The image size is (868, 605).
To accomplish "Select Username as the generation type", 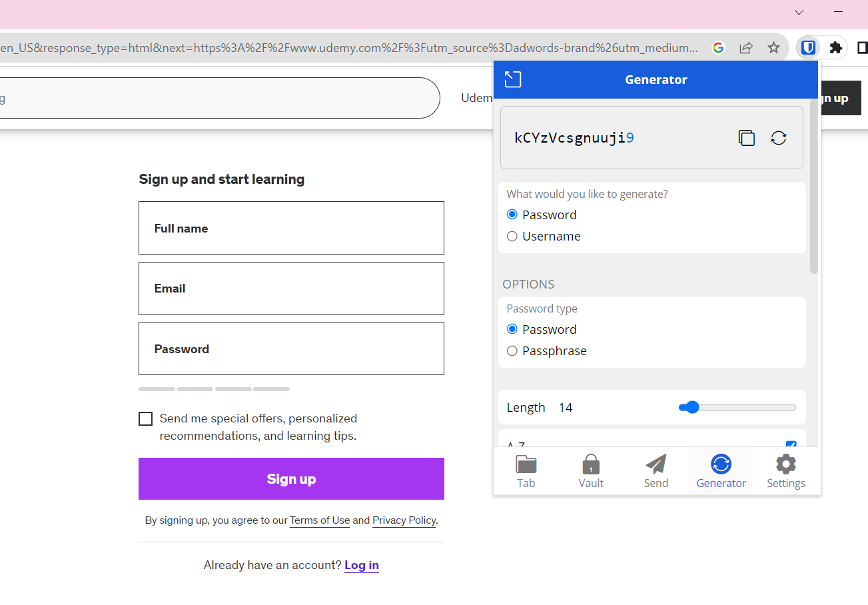I will pos(512,236).
